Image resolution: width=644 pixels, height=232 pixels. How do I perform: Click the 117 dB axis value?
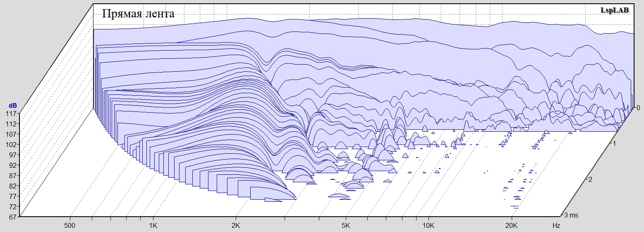tap(12, 114)
